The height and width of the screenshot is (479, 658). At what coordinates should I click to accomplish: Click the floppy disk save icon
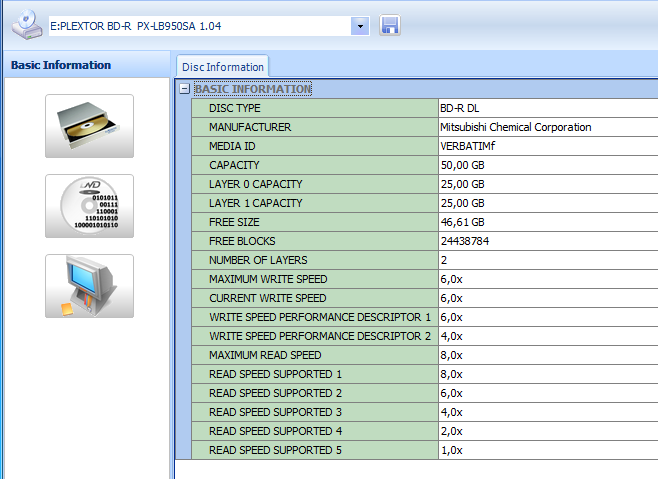coord(390,25)
